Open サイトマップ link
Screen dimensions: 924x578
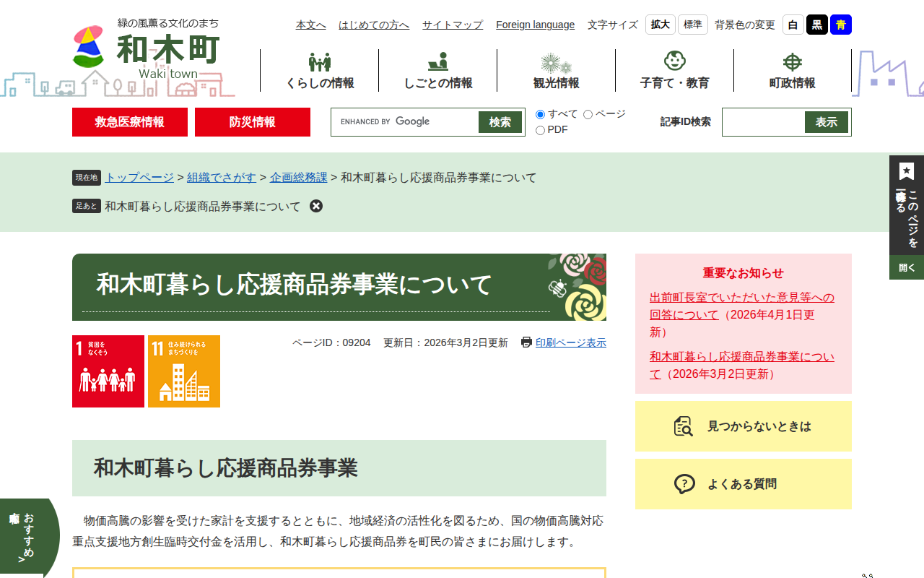click(x=453, y=25)
